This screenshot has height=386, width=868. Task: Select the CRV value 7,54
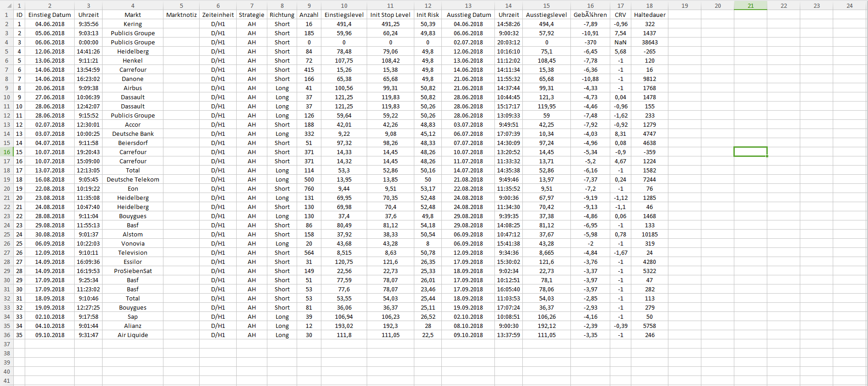(x=620, y=33)
